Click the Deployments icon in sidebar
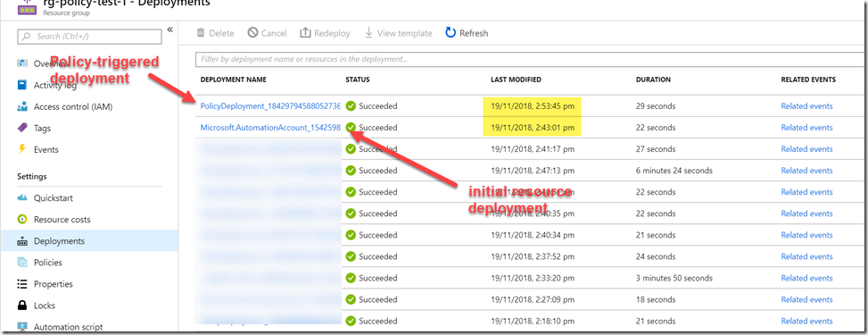The image size is (868, 335). pyautogui.click(x=22, y=241)
